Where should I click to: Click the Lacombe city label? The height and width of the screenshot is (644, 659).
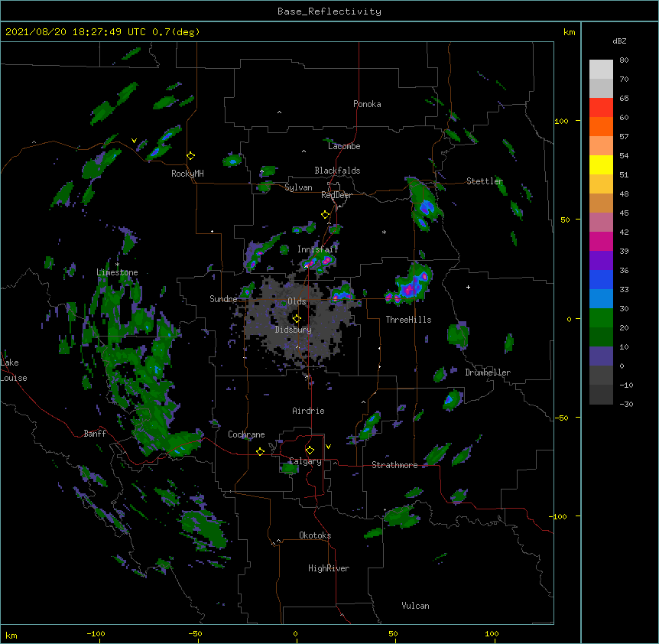(344, 146)
